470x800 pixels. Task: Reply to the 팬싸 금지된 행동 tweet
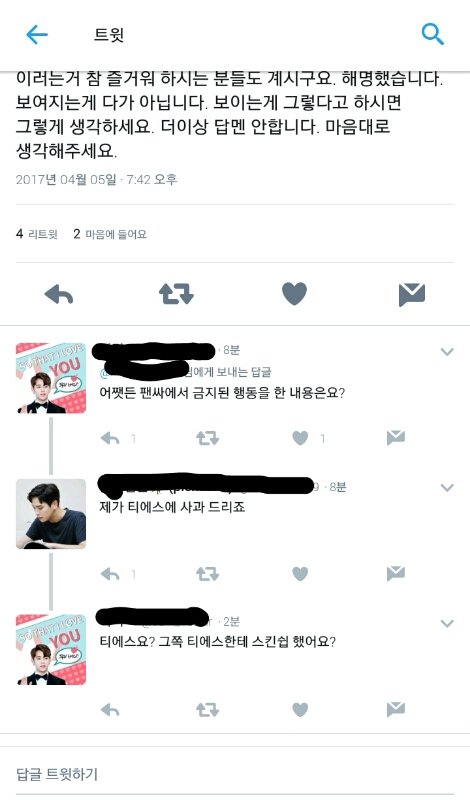pyautogui.click(x=110, y=438)
